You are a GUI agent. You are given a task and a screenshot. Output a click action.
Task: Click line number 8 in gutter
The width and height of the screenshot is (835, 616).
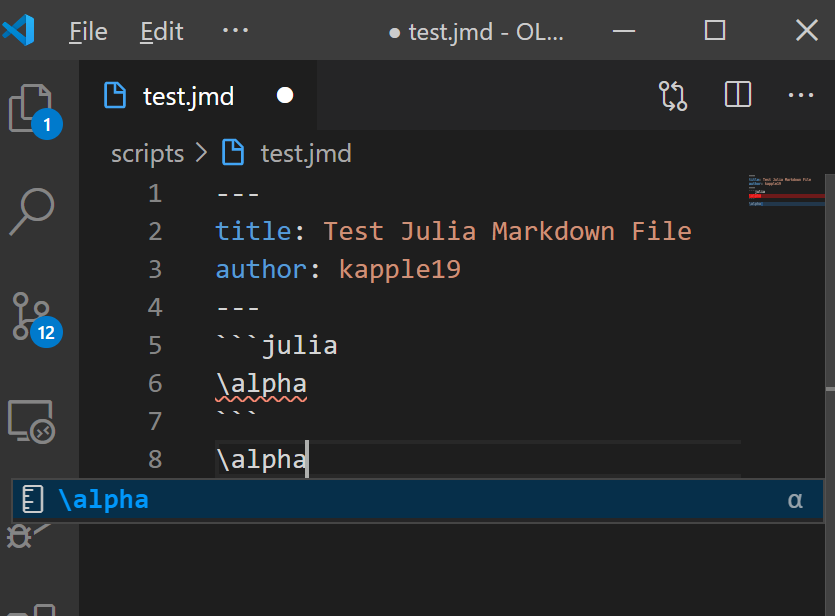click(155, 459)
